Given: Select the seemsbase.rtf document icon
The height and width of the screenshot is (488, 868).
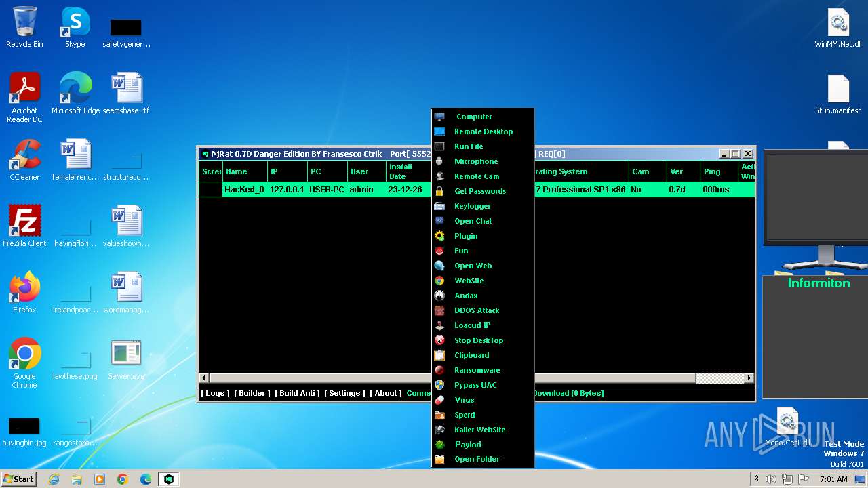Looking at the screenshot, I should click(x=126, y=94).
